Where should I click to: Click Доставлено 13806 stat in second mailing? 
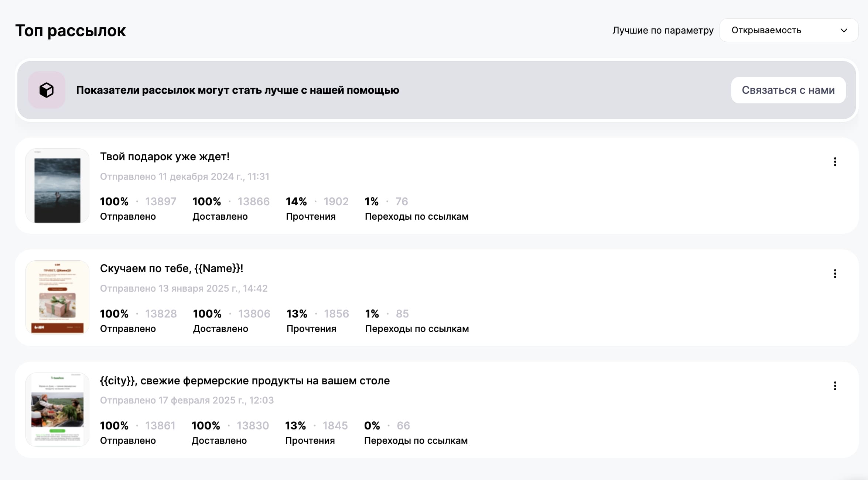(x=231, y=320)
